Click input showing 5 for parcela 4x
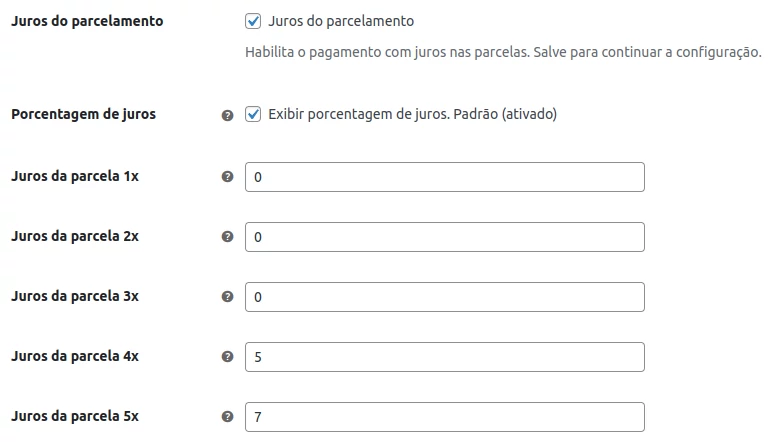This screenshot has width=774, height=442. point(444,357)
